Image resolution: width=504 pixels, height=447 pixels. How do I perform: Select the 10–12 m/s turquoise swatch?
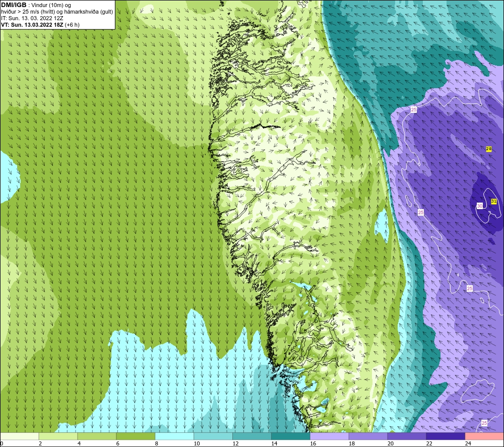tap(213, 436)
